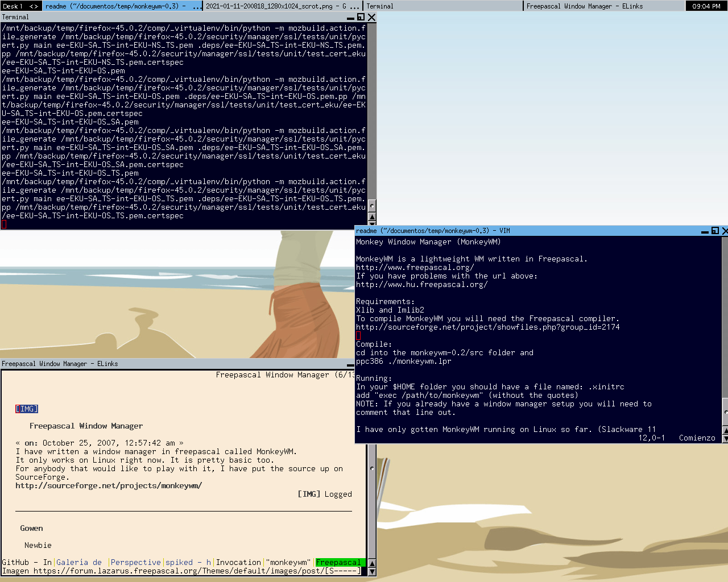This screenshot has height=582, width=728.
Task: Minimize the Terminal window
Action: click(350, 18)
